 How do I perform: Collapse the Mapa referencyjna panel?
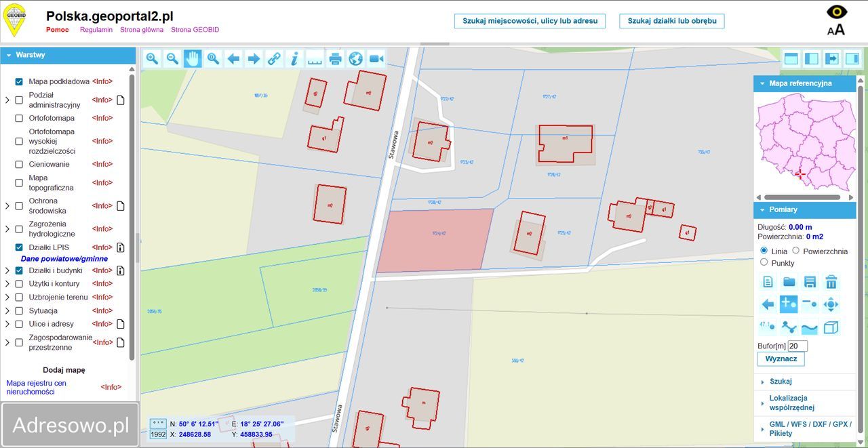(805, 83)
